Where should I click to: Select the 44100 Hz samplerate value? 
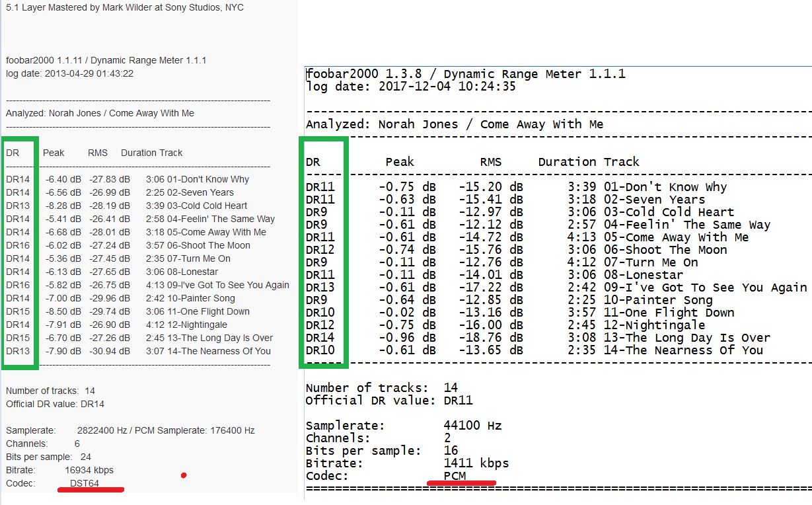(472, 426)
